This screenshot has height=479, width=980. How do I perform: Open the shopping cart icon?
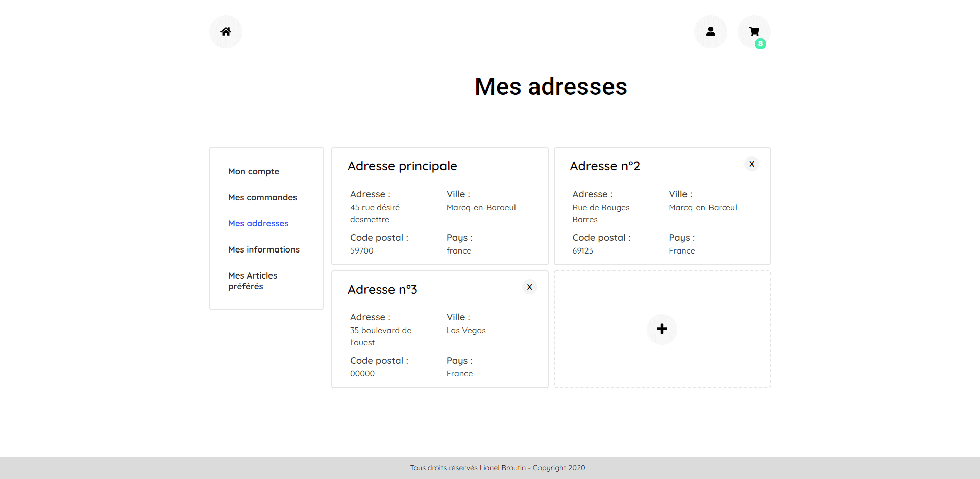pos(753,31)
